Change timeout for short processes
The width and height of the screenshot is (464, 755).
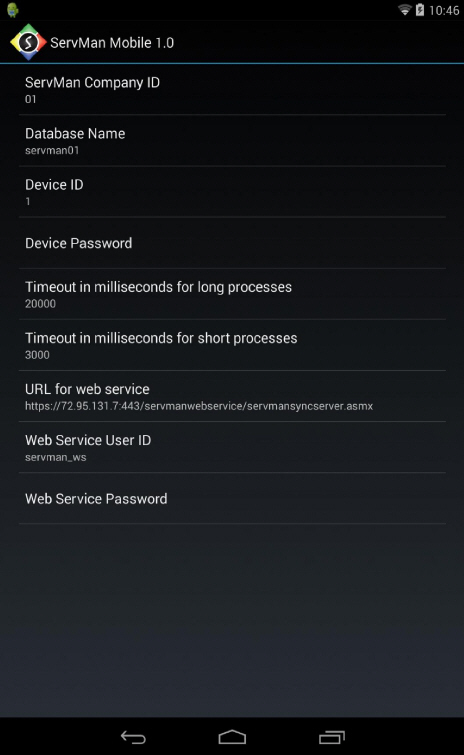click(232, 345)
